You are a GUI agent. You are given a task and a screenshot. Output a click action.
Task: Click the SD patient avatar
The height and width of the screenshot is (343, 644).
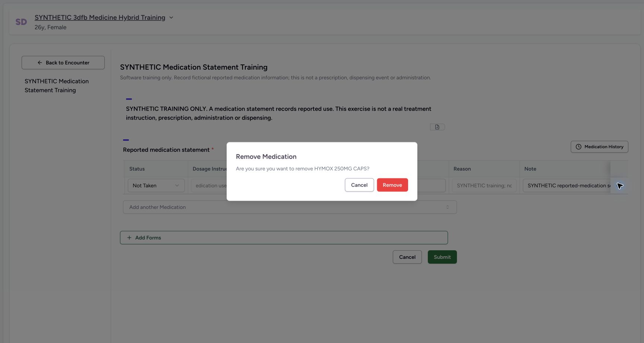click(21, 22)
